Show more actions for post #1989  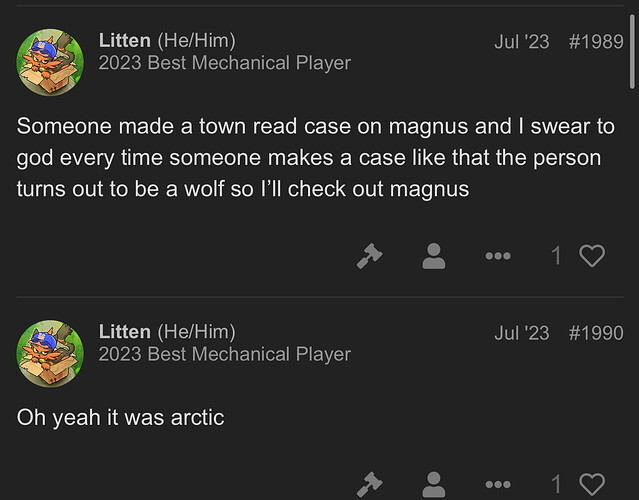pos(497,257)
